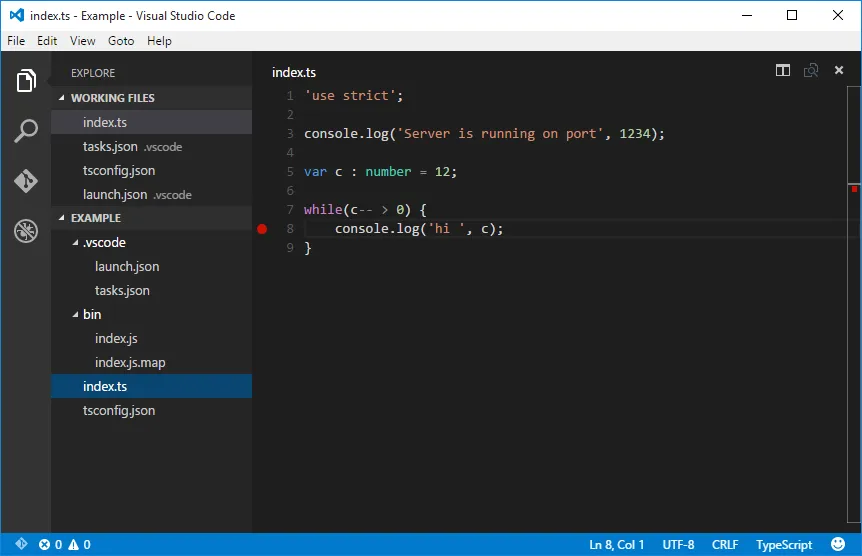Image resolution: width=862 pixels, height=556 pixels.
Task: Open the Debug view in activity bar
Action: point(26,231)
